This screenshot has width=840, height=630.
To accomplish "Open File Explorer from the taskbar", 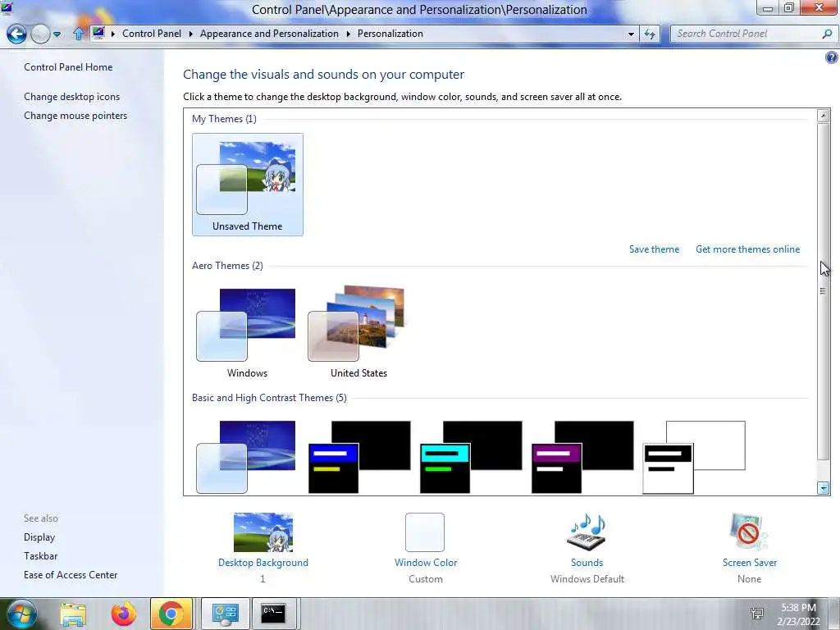I will pyautogui.click(x=73, y=614).
